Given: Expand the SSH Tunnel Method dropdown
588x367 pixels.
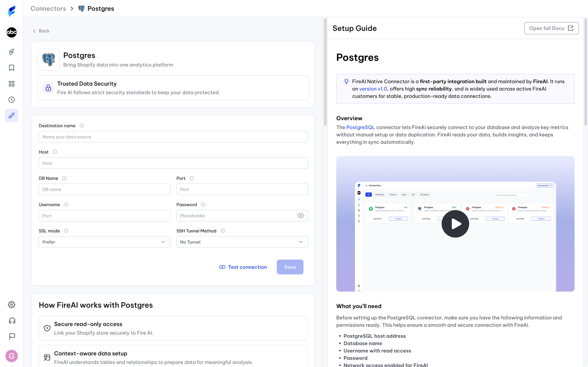Looking at the screenshot, I should (242, 242).
